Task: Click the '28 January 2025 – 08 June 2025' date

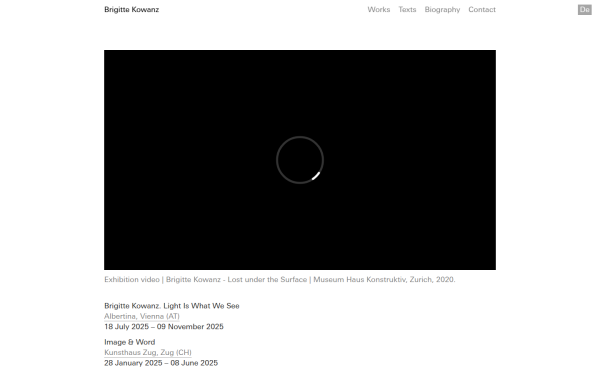Action: point(161,363)
